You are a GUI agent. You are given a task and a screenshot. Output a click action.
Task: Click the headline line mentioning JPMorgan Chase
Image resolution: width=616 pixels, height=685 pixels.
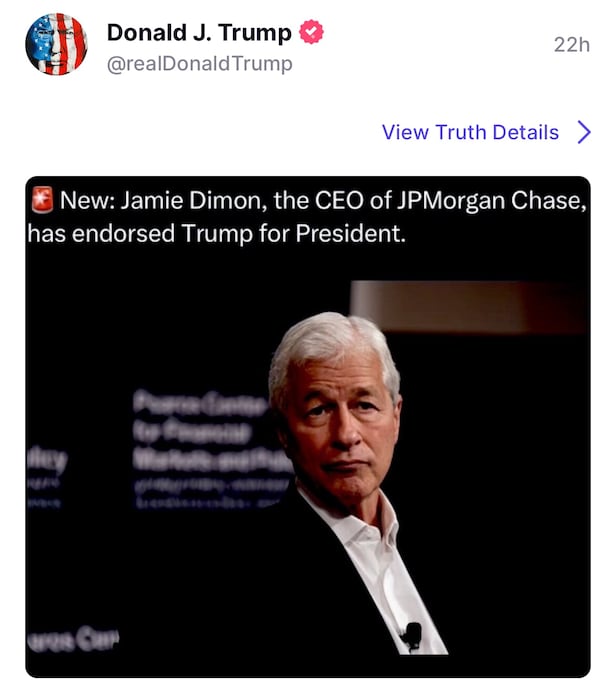[x=320, y=200]
